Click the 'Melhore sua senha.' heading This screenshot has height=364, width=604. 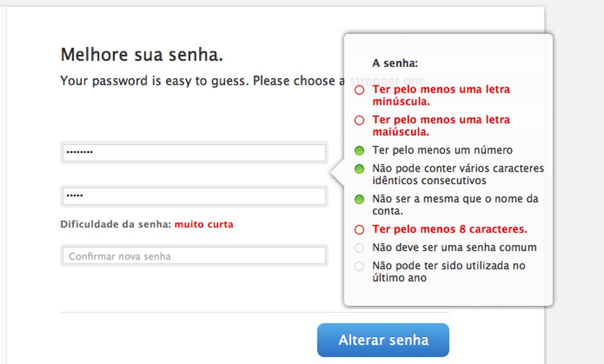tap(142, 55)
